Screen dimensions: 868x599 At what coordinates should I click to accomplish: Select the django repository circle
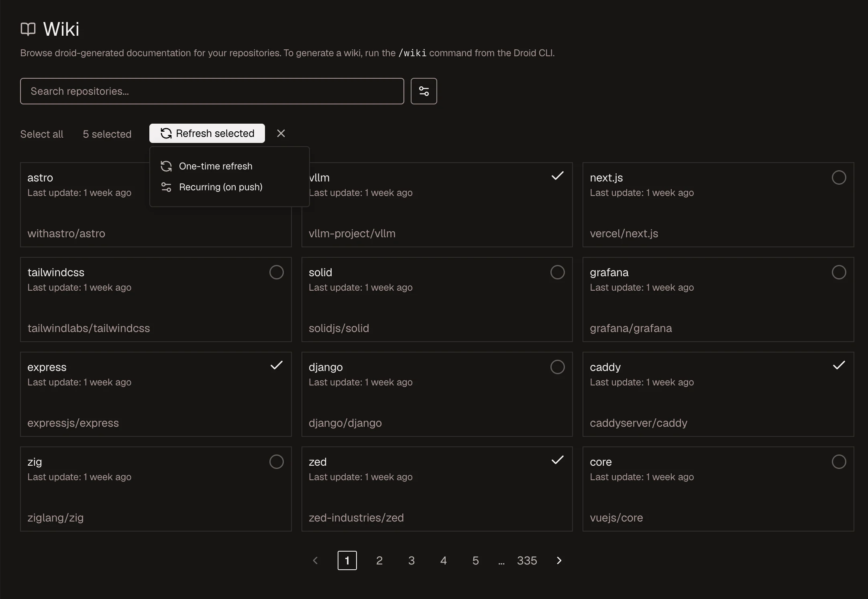pyautogui.click(x=557, y=367)
